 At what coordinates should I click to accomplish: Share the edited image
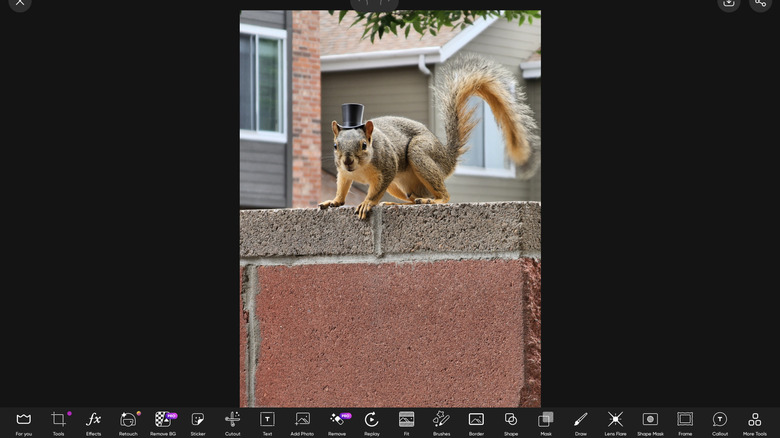click(761, 2)
